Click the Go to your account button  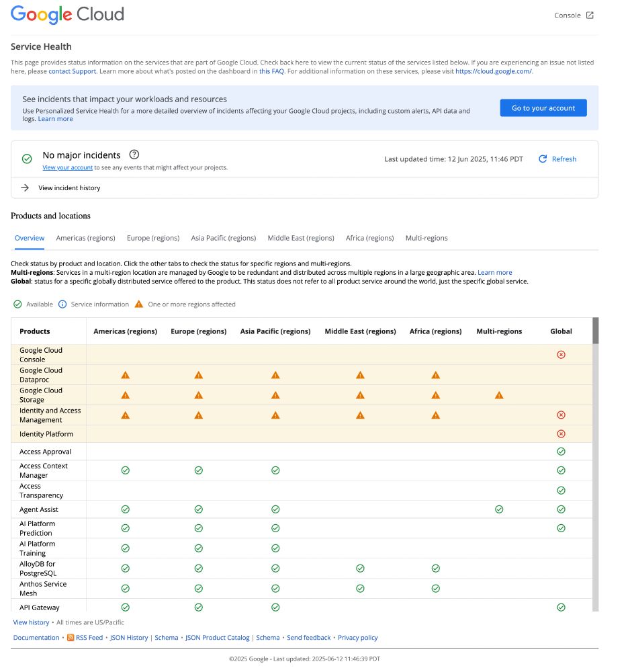coord(543,108)
